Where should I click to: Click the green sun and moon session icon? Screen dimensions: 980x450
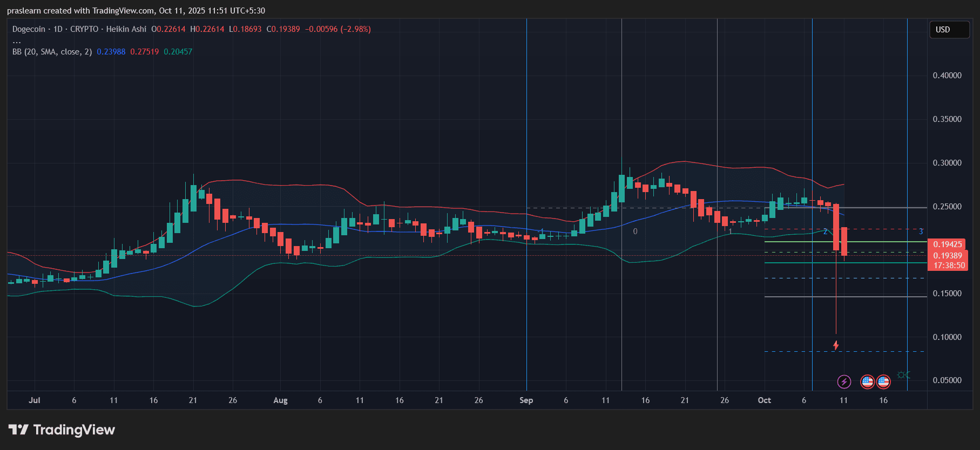[x=903, y=375]
